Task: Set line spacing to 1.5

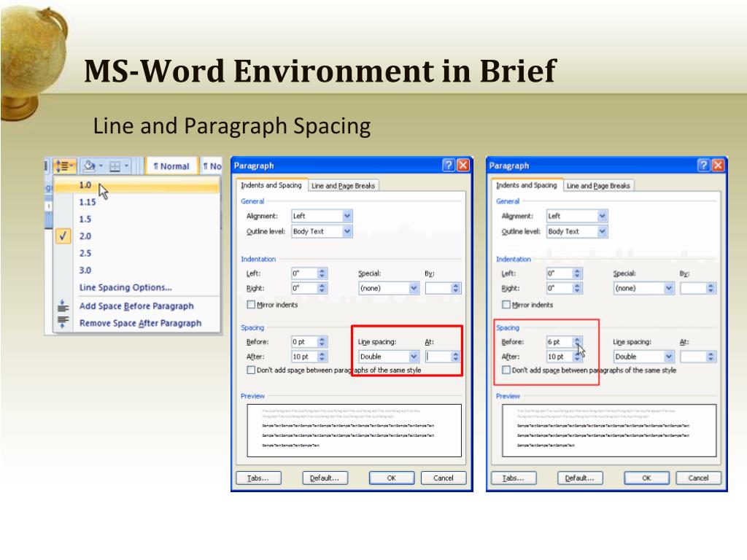Action: tap(136, 219)
